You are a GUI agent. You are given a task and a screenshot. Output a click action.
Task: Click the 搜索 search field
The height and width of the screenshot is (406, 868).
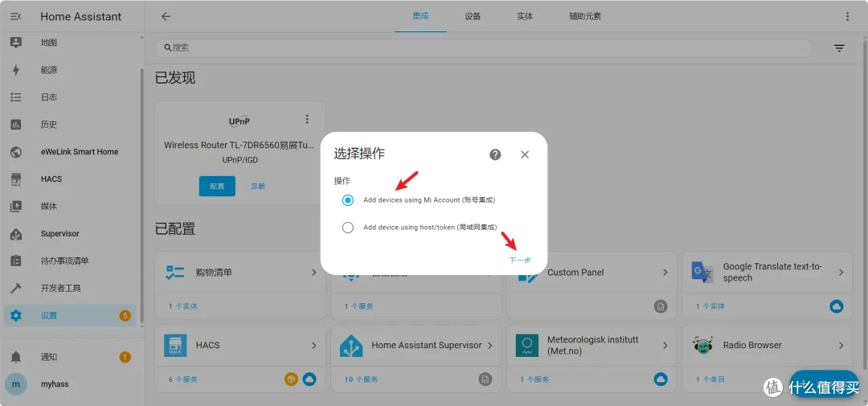point(483,48)
